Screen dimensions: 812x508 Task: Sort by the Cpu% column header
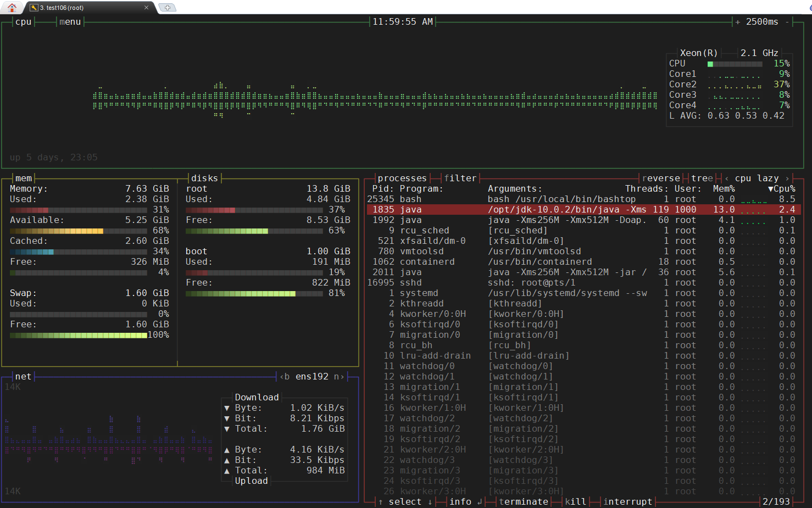[x=781, y=189]
